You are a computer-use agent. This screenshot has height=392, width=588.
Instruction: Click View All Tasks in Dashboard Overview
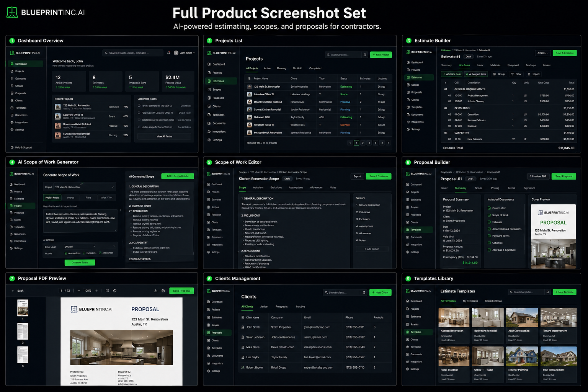(x=164, y=136)
